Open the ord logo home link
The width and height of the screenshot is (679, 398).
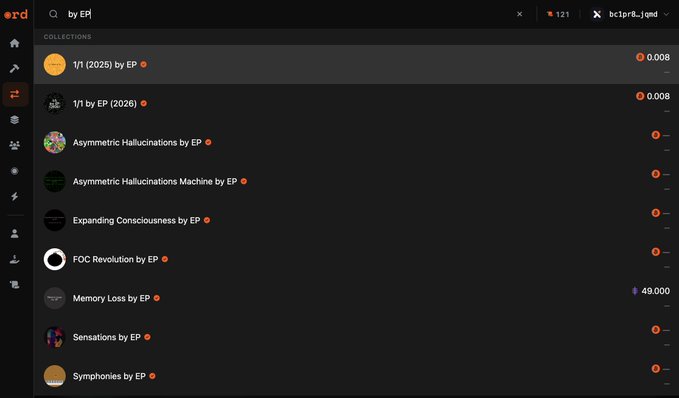16,14
